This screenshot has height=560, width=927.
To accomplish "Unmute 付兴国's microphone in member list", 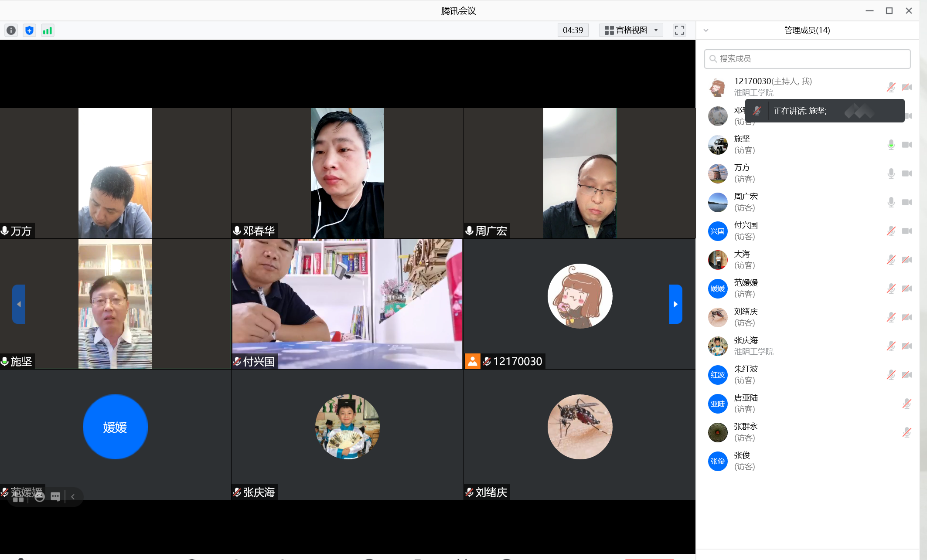I will (891, 231).
